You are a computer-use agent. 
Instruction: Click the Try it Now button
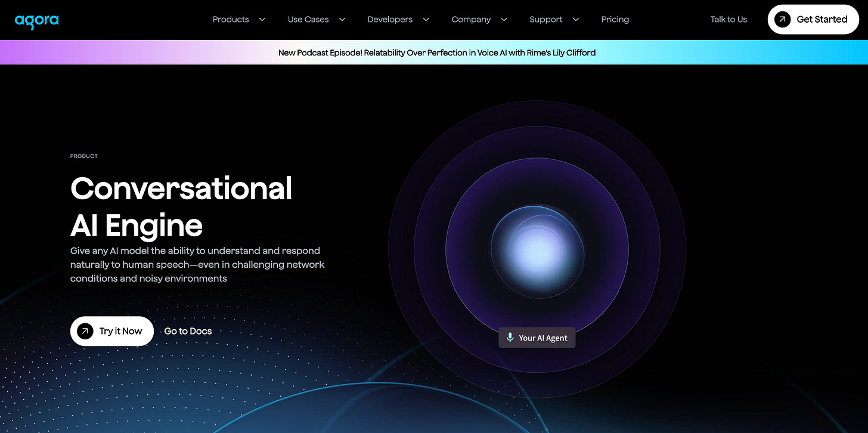tap(112, 331)
